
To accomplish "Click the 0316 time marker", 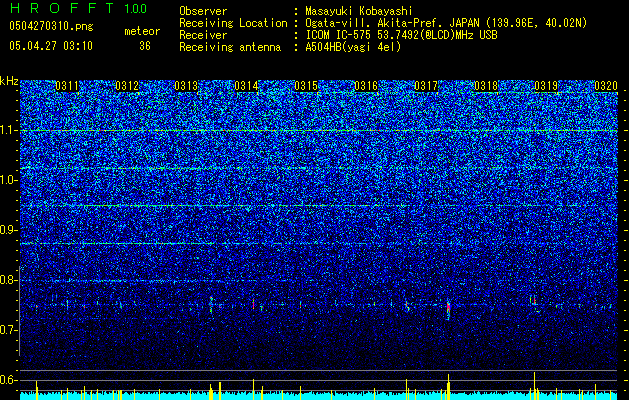I will (366, 86).
